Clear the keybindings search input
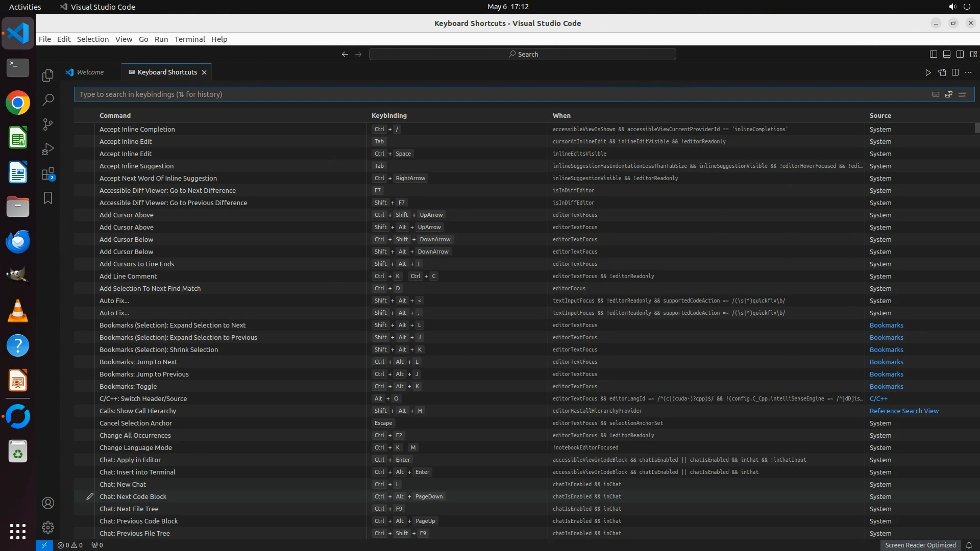Viewport: 980px width, 551px height. 962,94
